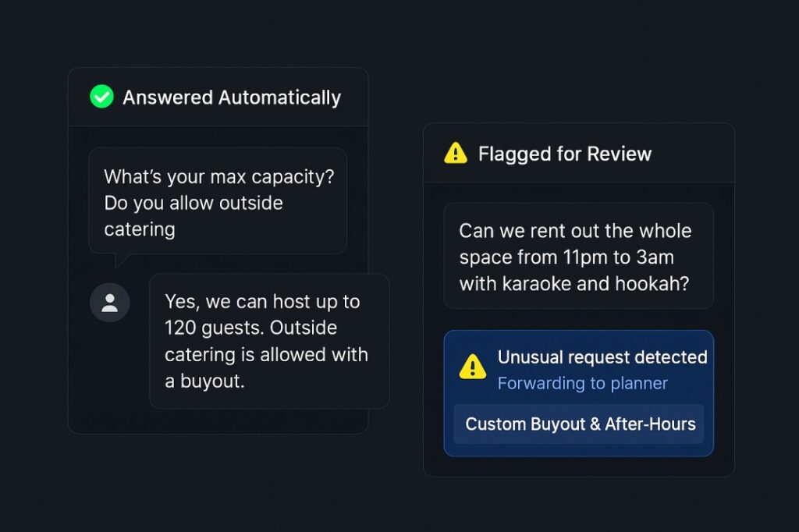Click the "What's your max capacity?" line
The width and height of the screenshot is (799, 532).
[x=219, y=176]
